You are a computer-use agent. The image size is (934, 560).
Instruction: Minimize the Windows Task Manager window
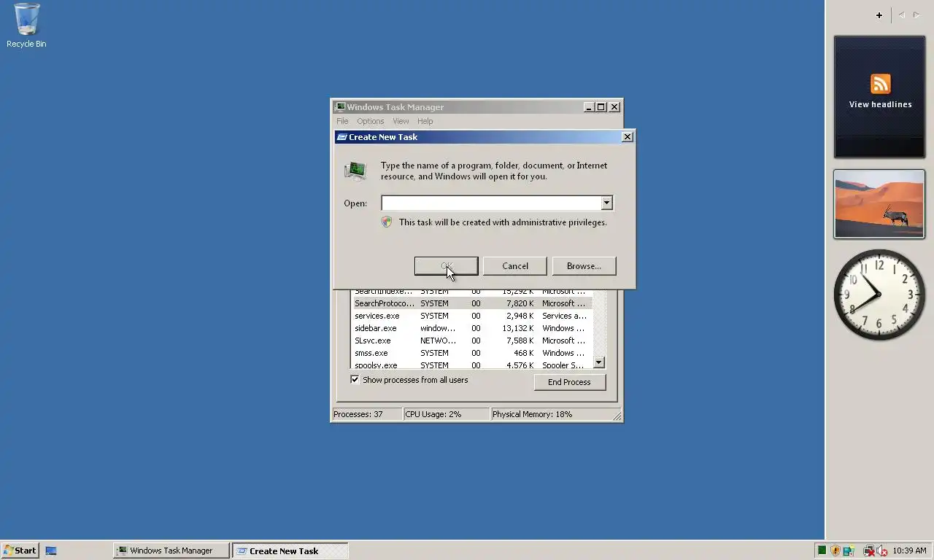tap(589, 107)
